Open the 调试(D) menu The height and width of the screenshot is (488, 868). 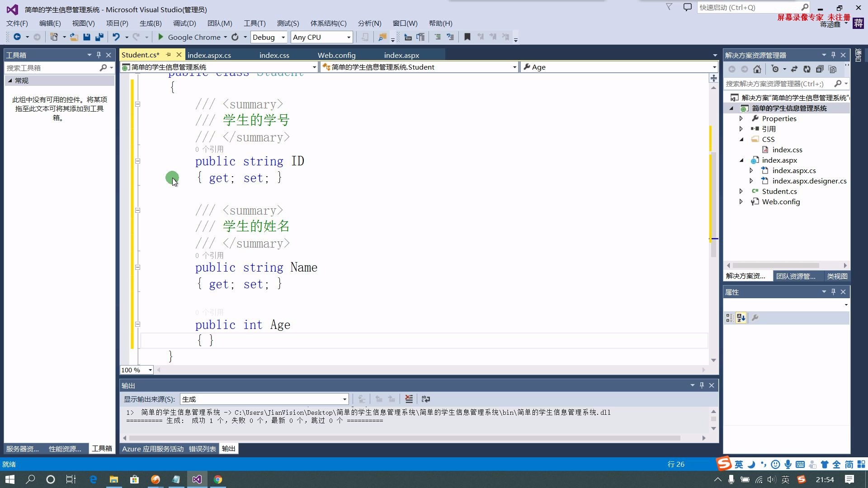coord(184,23)
